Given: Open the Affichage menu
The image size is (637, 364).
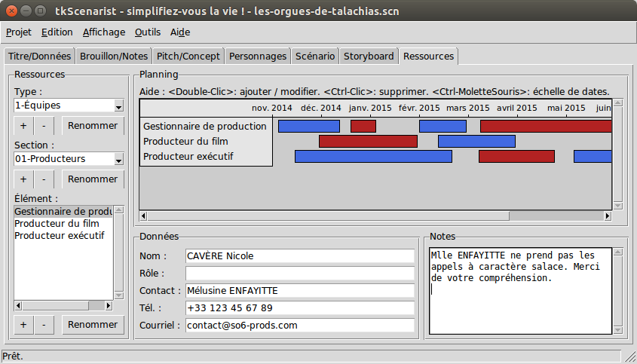Looking at the screenshot, I should 104,32.
